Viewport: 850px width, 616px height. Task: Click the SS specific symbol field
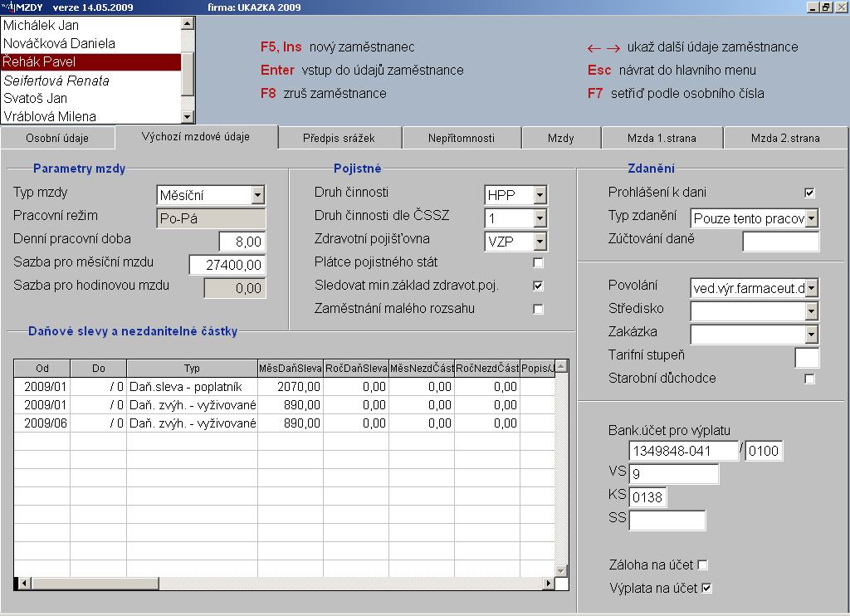coord(667,521)
